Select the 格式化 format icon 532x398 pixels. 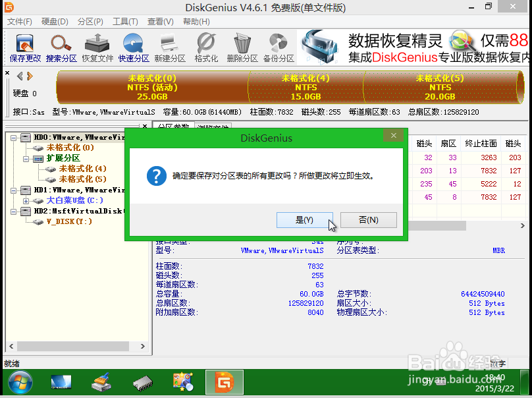coord(206,48)
